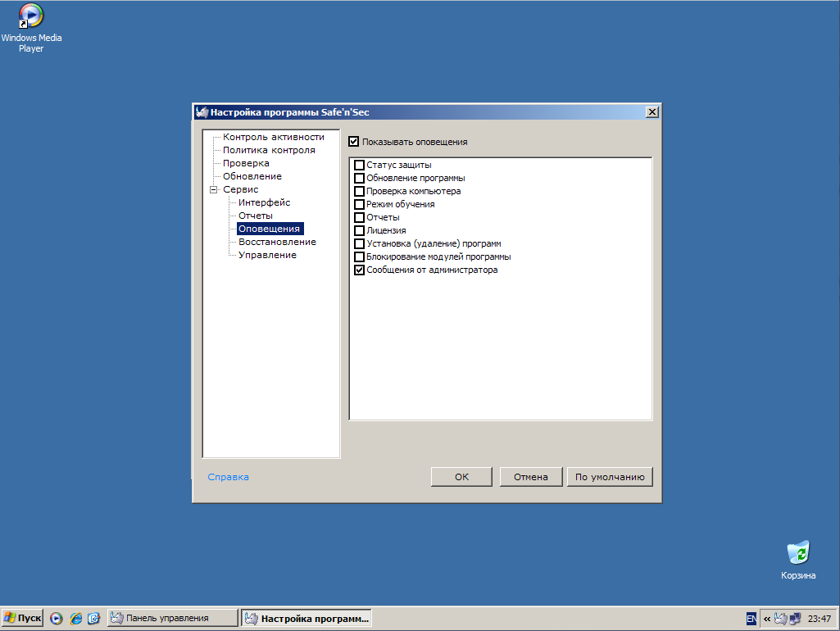The image size is (840, 631).
Task: Launch Internet Explorer from quick launch
Action: (x=76, y=618)
